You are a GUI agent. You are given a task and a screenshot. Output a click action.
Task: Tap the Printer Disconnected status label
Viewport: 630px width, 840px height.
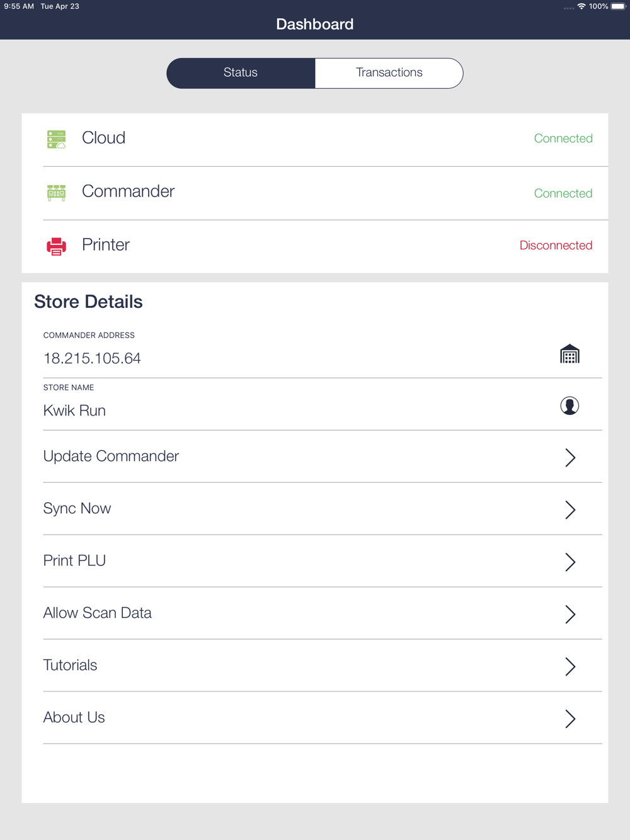tap(556, 246)
